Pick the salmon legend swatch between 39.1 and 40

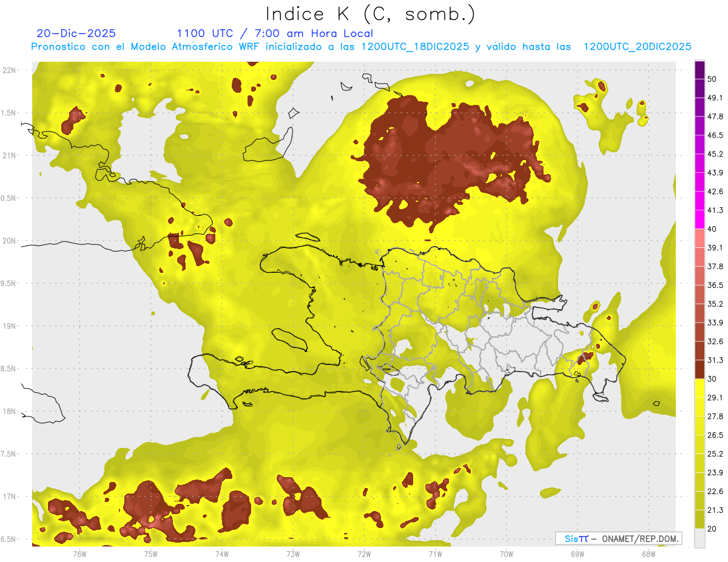700,238
